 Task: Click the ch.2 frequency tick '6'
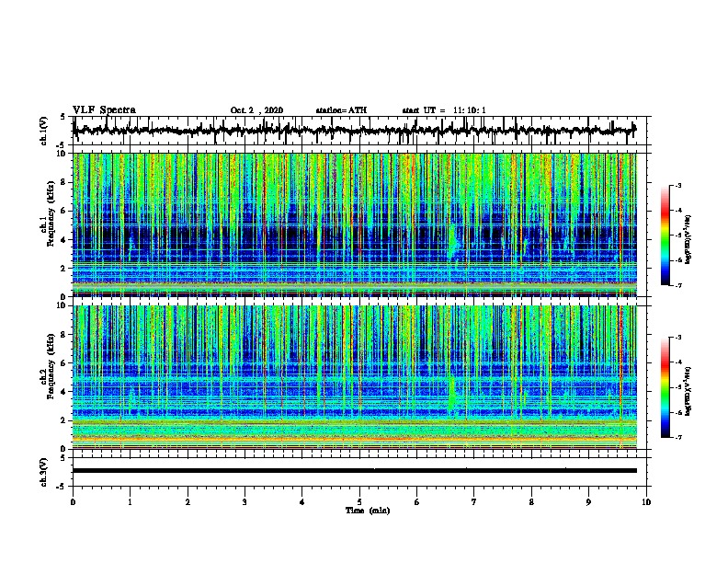click(63, 362)
